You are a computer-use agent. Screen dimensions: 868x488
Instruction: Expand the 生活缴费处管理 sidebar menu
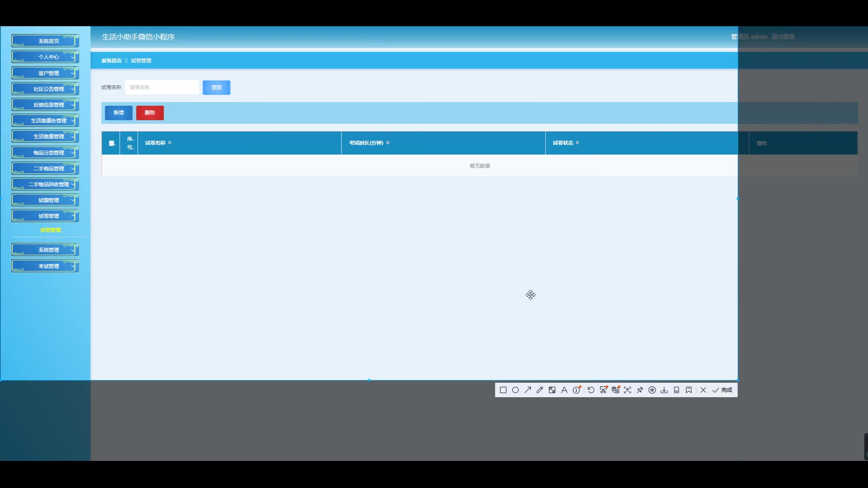(45, 120)
